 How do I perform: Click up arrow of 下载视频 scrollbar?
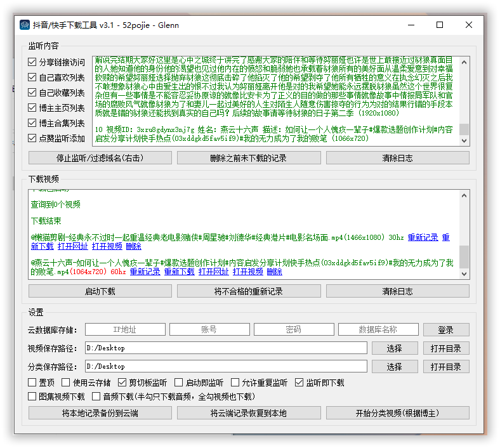(x=464, y=195)
